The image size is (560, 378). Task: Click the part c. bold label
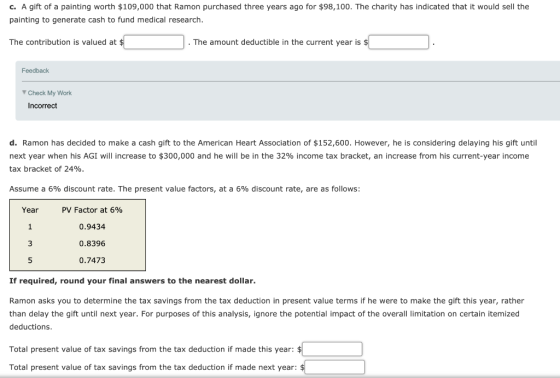tap(13, 7)
